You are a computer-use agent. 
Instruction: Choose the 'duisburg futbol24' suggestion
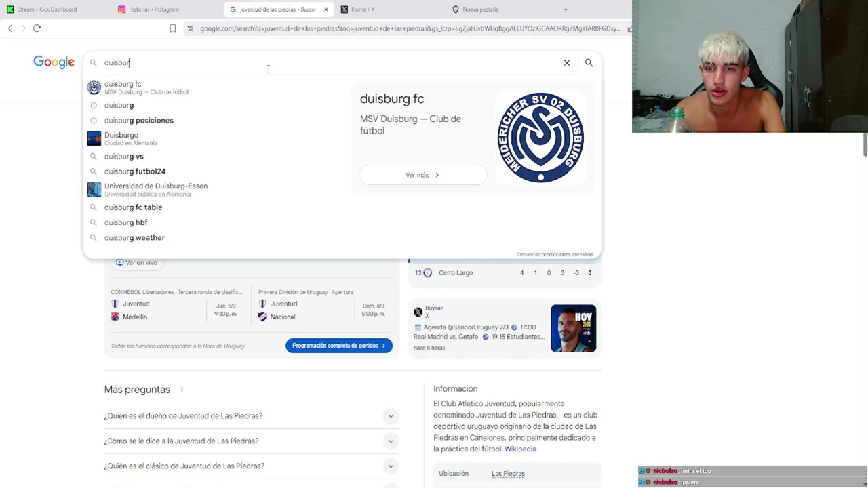pos(135,171)
